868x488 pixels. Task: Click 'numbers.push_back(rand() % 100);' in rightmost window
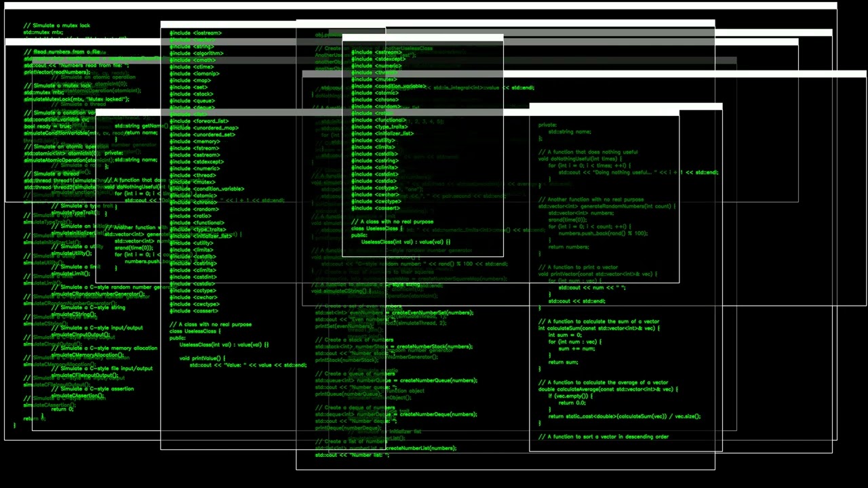(x=603, y=233)
